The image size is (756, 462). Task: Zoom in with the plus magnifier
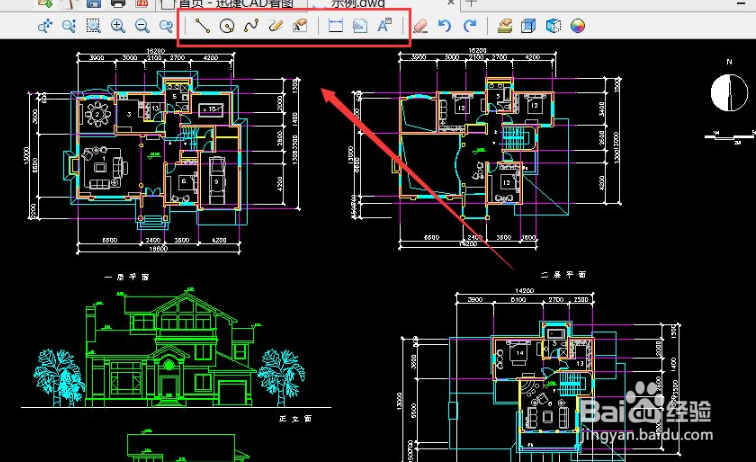click(118, 26)
